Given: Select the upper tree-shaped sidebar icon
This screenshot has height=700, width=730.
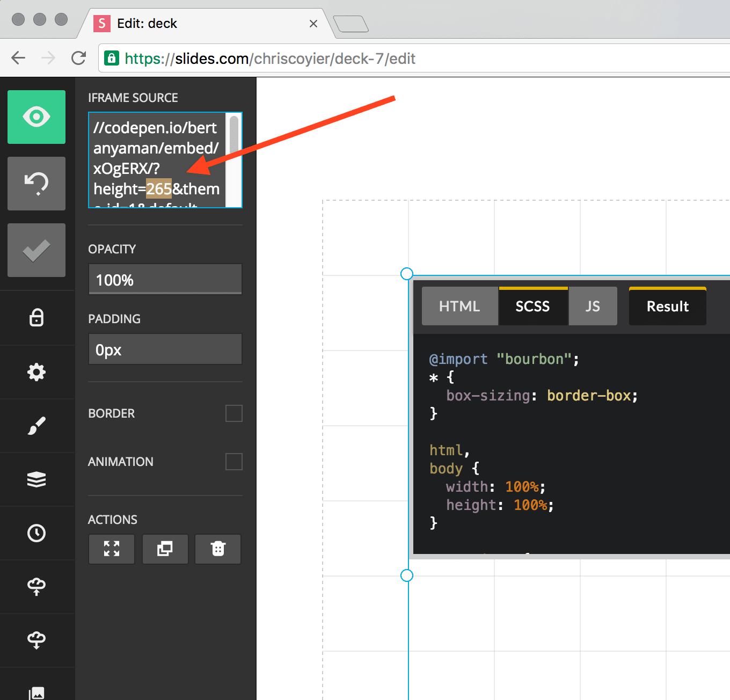Looking at the screenshot, I should (x=36, y=587).
